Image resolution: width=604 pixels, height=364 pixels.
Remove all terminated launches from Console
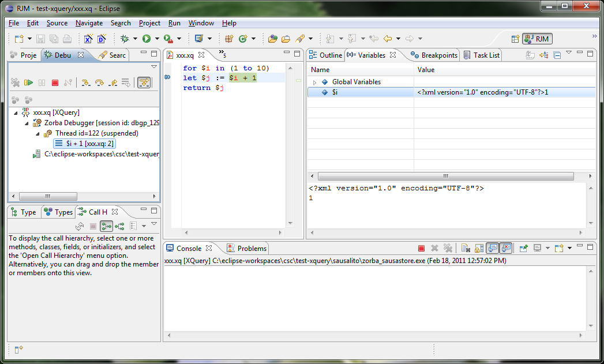point(448,248)
